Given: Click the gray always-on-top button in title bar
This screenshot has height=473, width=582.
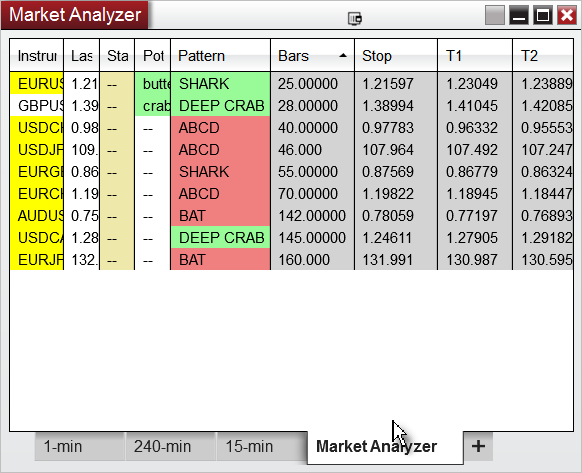Looking at the screenshot, I should 495,15.
